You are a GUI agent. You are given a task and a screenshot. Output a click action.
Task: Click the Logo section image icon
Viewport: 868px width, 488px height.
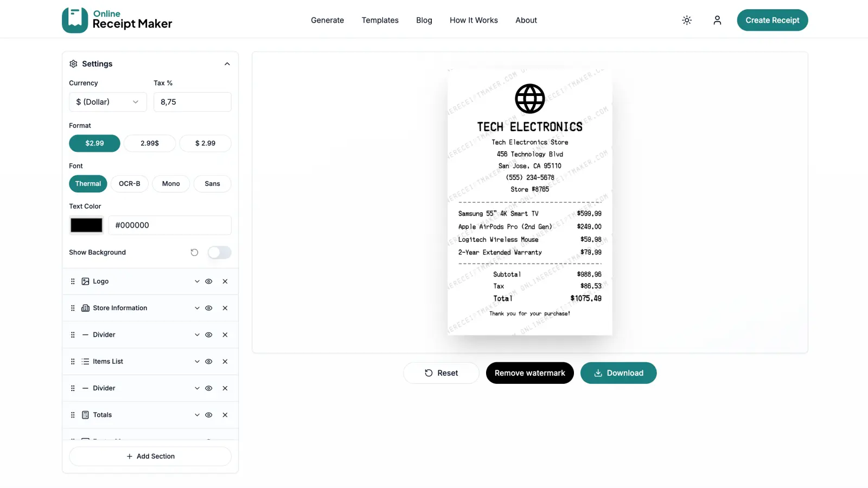pos(85,281)
